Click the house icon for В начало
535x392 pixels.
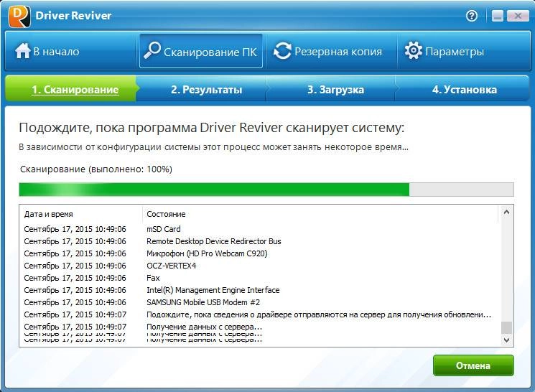(x=22, y=51)
